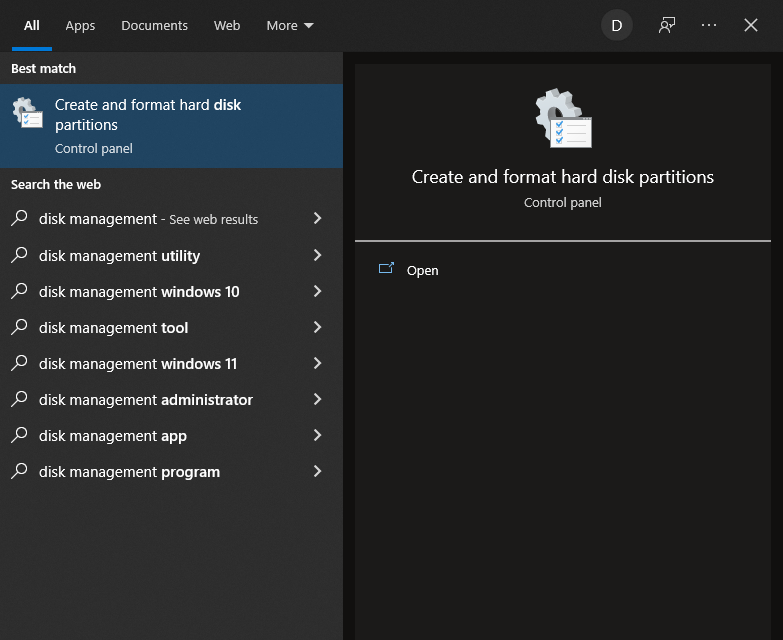This screenshot has height=640, width=783.
Task: Expand chevron for 'disk management windows 10'
Action: pyautogui.click(x=318, y=291)
